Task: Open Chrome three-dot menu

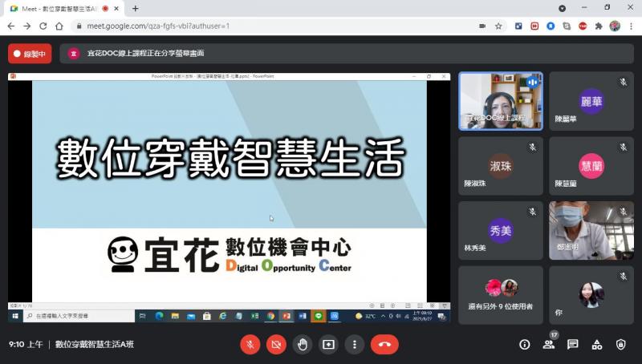Action: (x=631, y=26)
